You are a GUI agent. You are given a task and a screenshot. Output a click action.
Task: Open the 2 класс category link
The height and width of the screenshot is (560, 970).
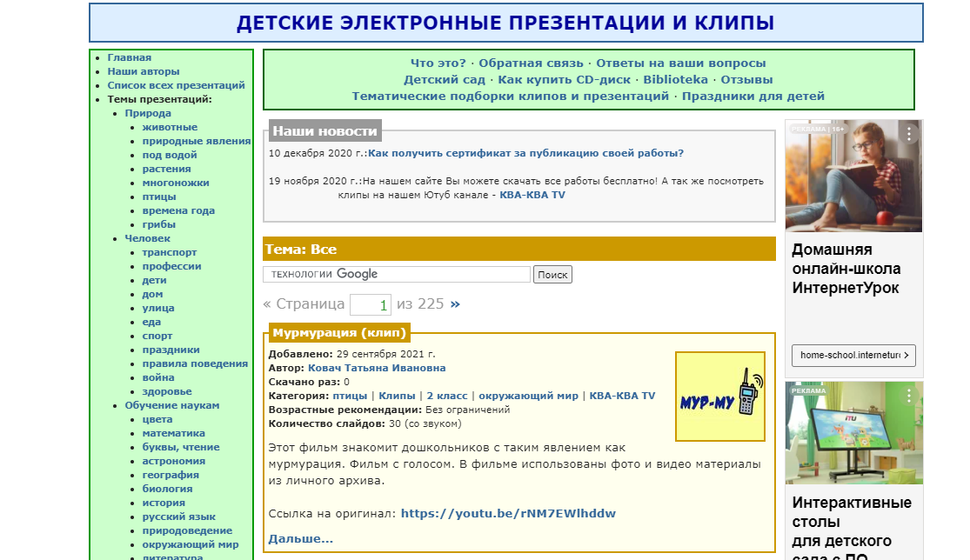pos(447,397)
